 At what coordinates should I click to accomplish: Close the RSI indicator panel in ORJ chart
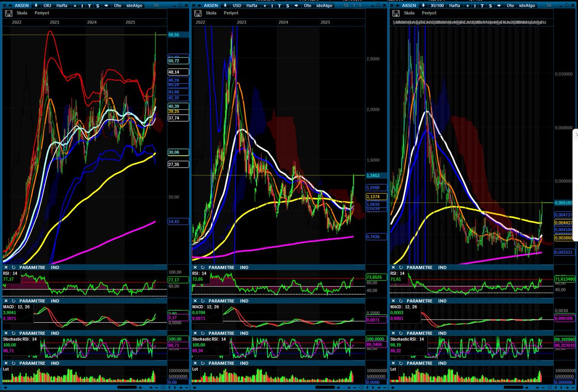click(x=6, y=267)
